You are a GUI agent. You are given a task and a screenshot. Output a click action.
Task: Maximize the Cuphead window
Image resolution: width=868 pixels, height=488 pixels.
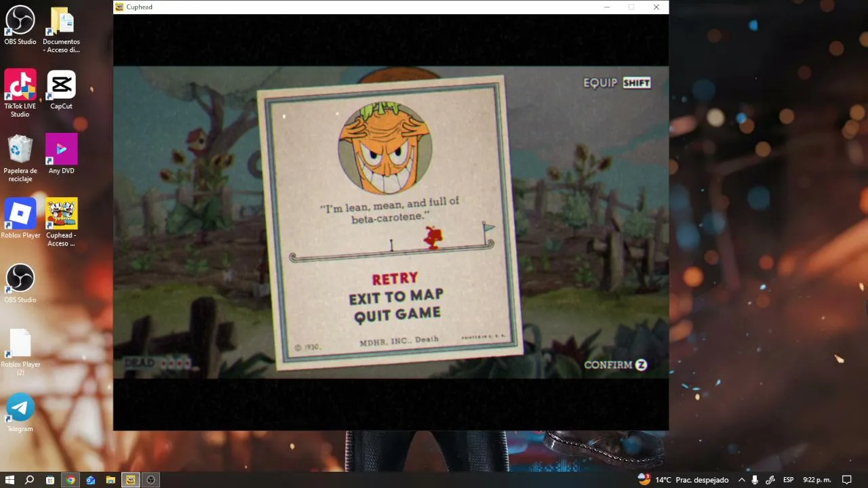pyautogui.click(x=631, y=7)
